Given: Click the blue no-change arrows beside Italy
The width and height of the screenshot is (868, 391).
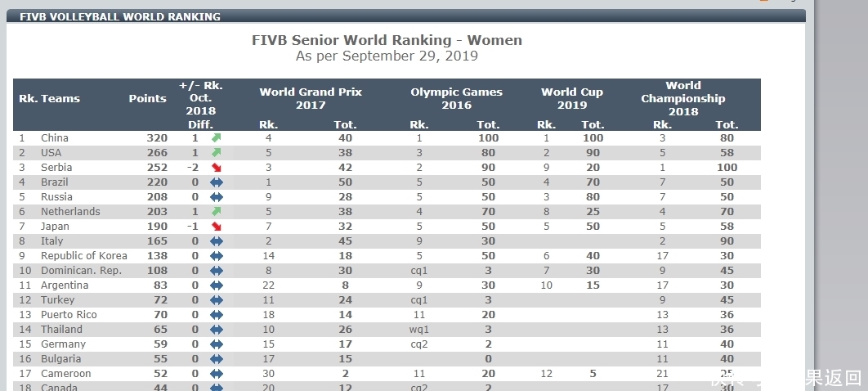Looking at the screenshot, I should pos(217,241).
